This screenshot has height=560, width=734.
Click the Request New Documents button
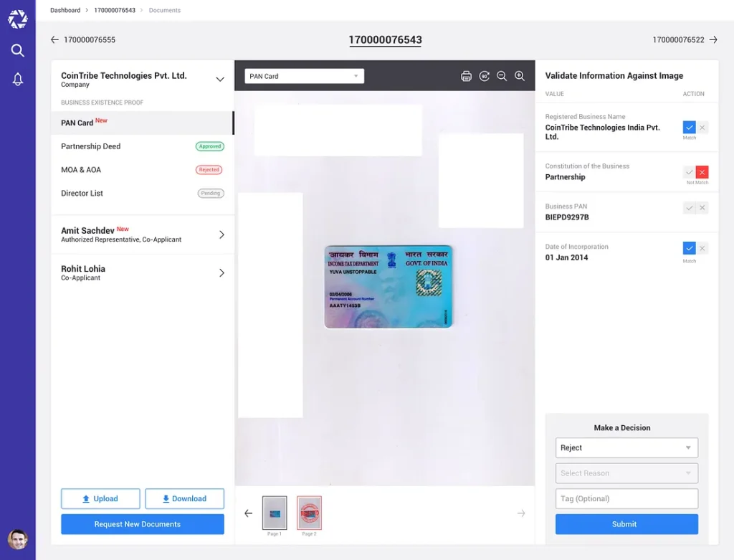[143, 524]
